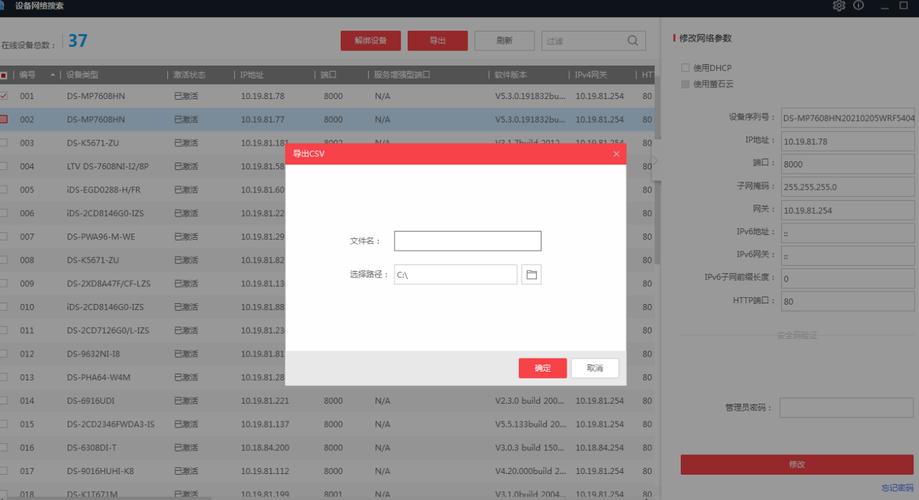
Task: Close the 导出CSV dialog with the X
Action: [616, 154]
